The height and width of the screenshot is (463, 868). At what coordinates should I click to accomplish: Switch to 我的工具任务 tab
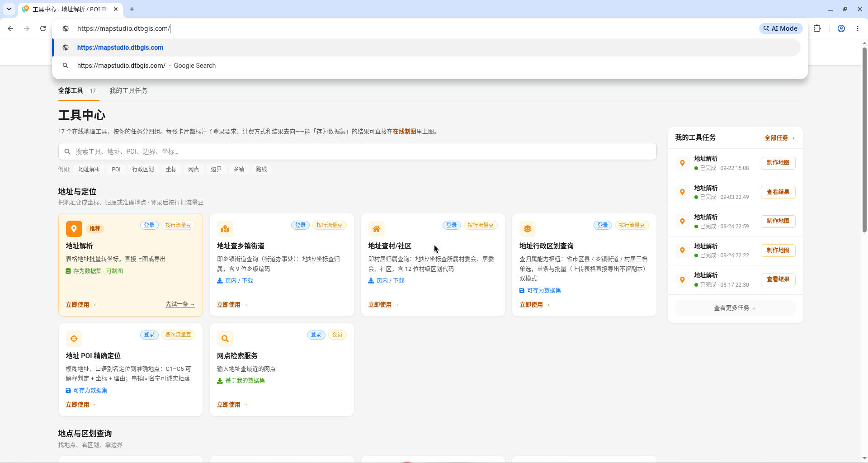point(128,90)
